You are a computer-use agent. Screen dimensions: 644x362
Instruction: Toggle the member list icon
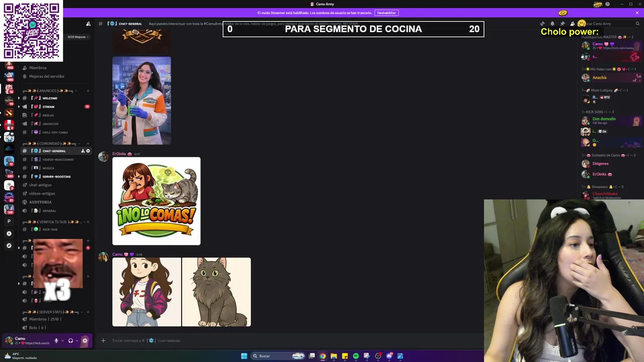[x=573, y=24]
